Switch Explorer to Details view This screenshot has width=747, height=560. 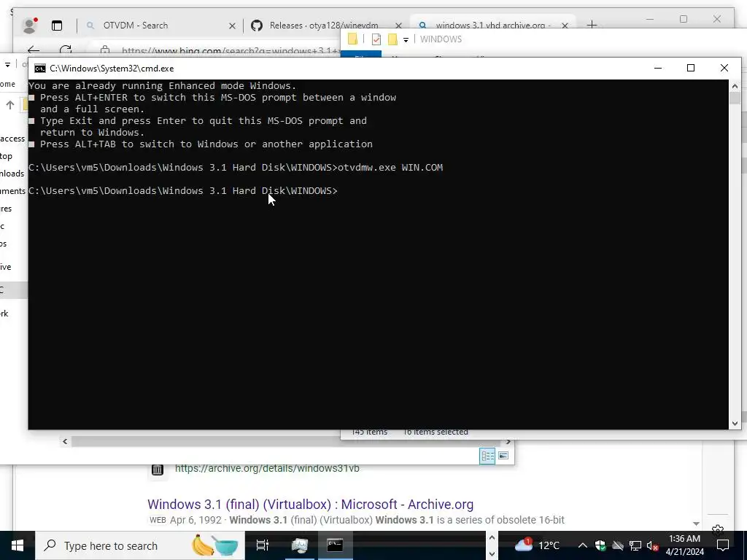click(x=487, y=456)
